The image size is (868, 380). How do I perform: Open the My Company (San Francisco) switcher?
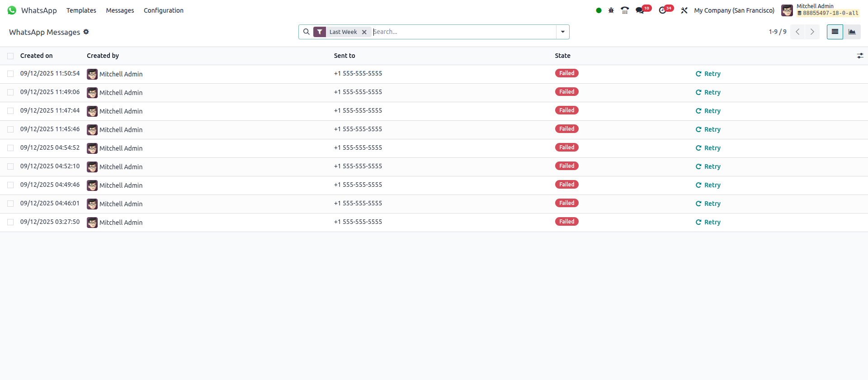click(x=734, y=10)
